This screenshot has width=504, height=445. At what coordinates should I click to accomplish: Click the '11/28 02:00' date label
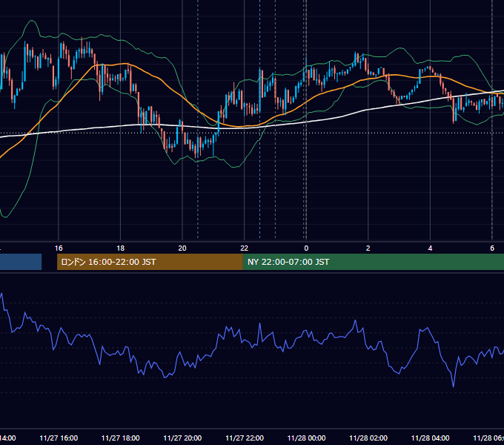click(x=368, y=438)
